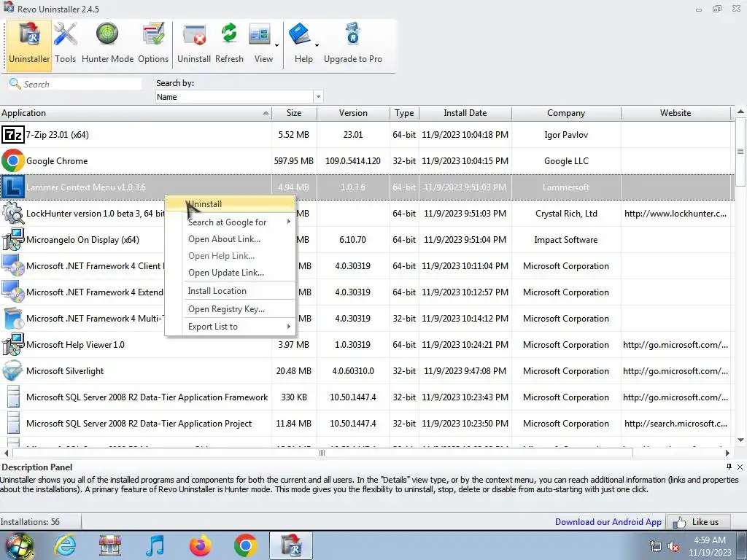Click the taskbar clock showing 4:59 AM

coord(710,546)
